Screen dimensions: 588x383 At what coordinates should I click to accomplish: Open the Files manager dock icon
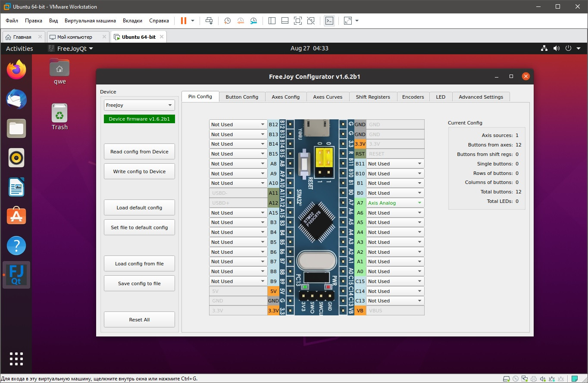click(16, 128)
